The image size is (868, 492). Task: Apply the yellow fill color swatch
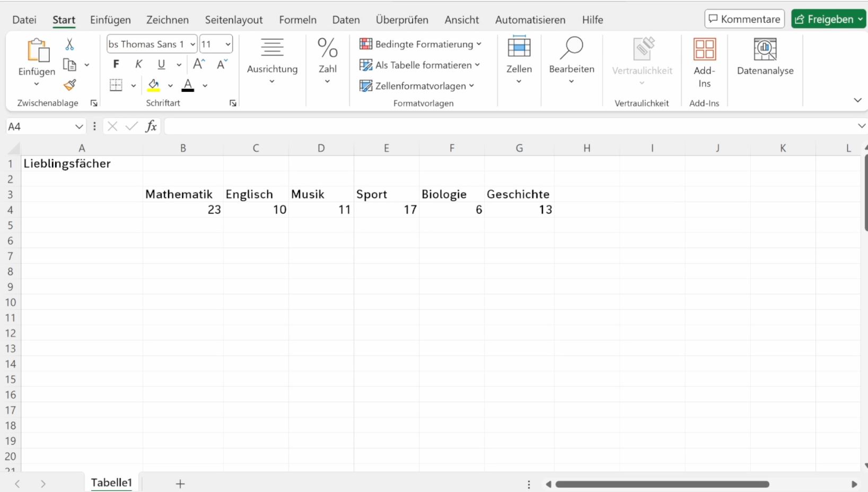[x=154, y=85]
